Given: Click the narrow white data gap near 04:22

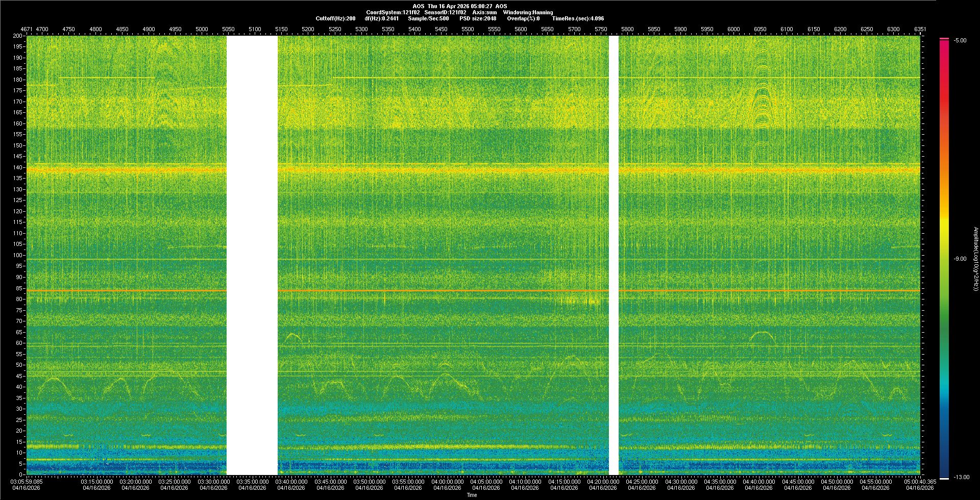Looking at the screenshot, I should click(614, 255).
